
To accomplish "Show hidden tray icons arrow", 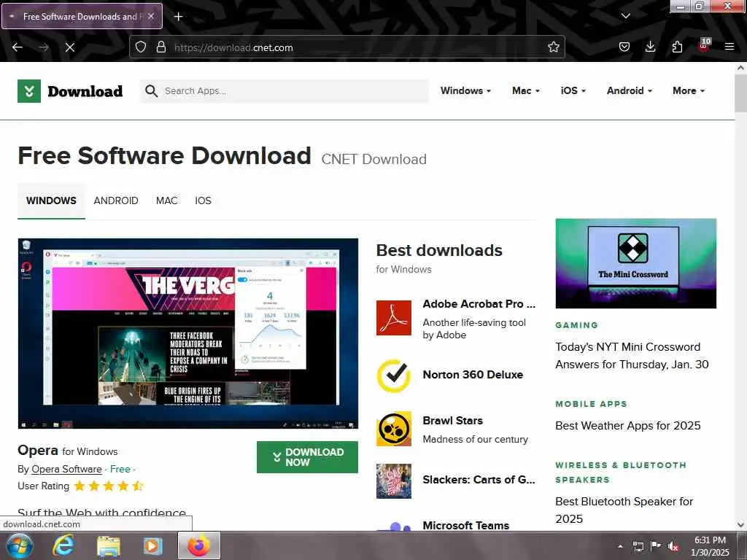I will click(x=620, y=546).
